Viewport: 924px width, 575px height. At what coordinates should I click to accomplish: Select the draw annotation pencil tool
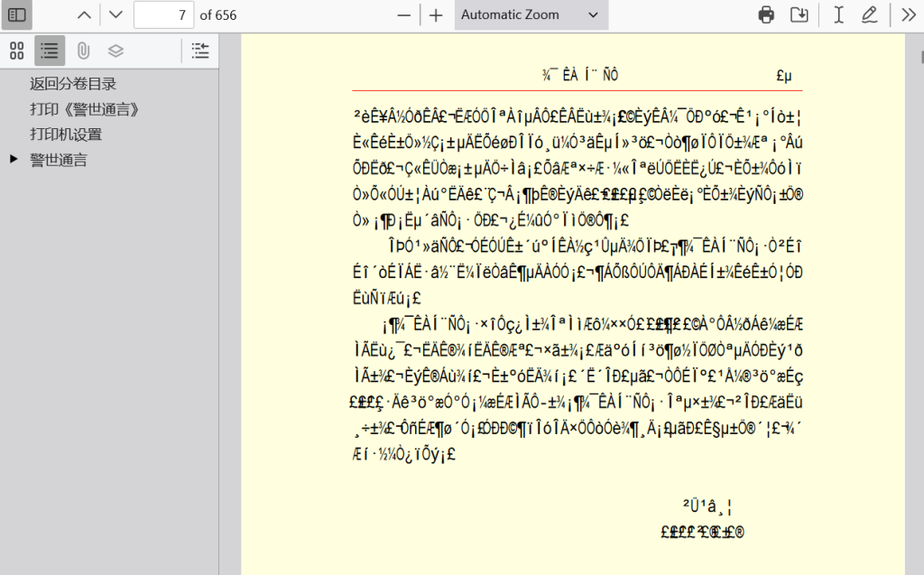870,14
